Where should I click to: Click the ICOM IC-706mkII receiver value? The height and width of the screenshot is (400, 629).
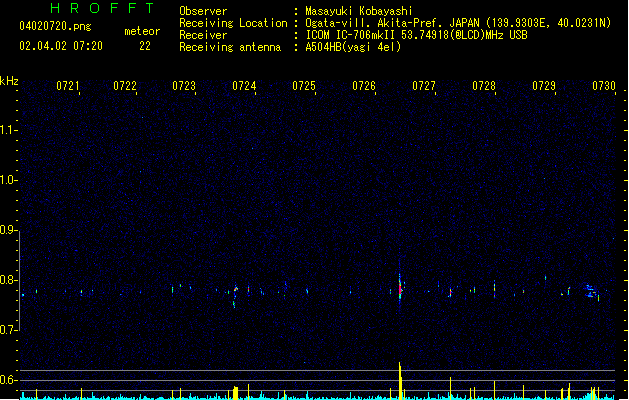pos(416,35)
